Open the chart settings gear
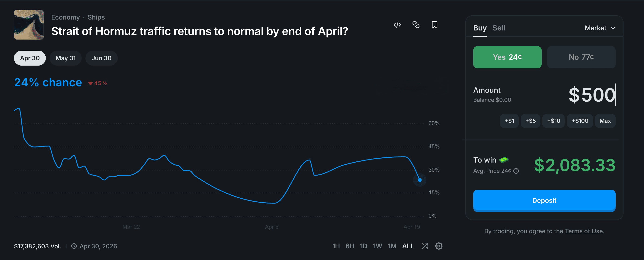 pyautogui.click(x=439, y=246)
